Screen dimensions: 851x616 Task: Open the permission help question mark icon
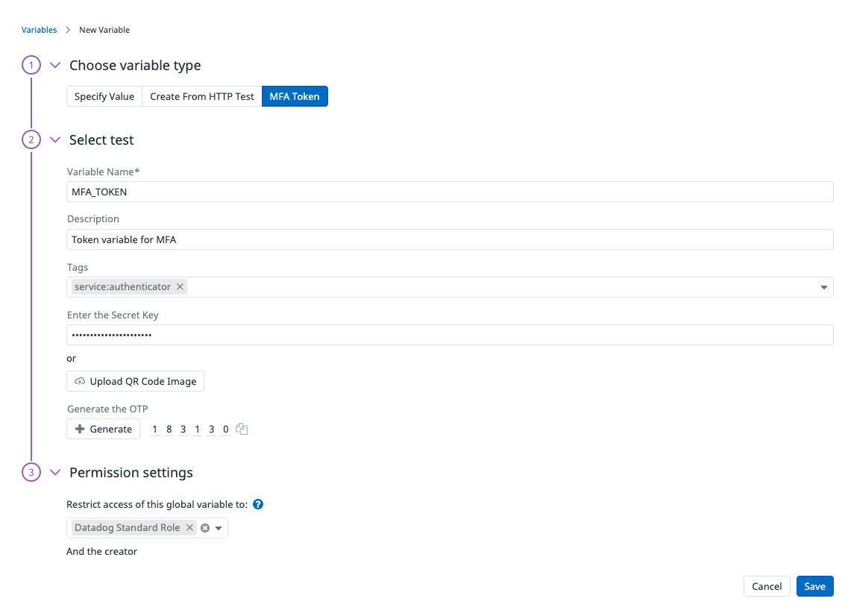pos(258,504)
